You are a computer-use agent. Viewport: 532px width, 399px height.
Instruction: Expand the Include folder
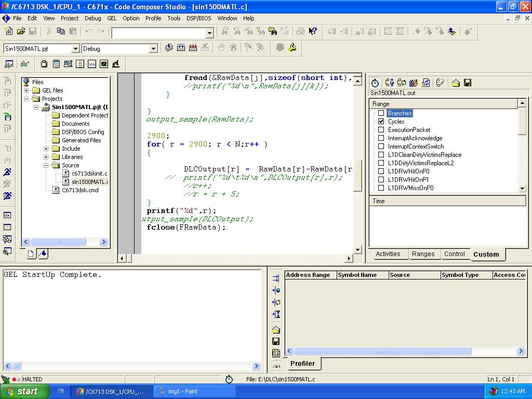[46, 149]
